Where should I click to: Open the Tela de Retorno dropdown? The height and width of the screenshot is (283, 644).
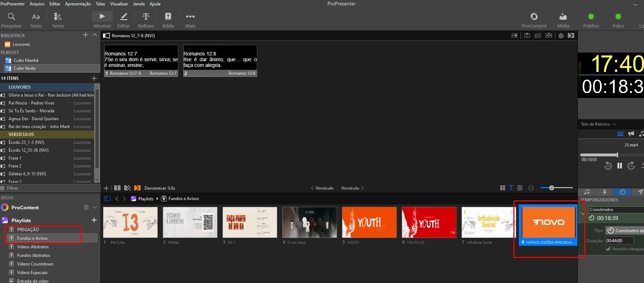(x=598, y=124)
